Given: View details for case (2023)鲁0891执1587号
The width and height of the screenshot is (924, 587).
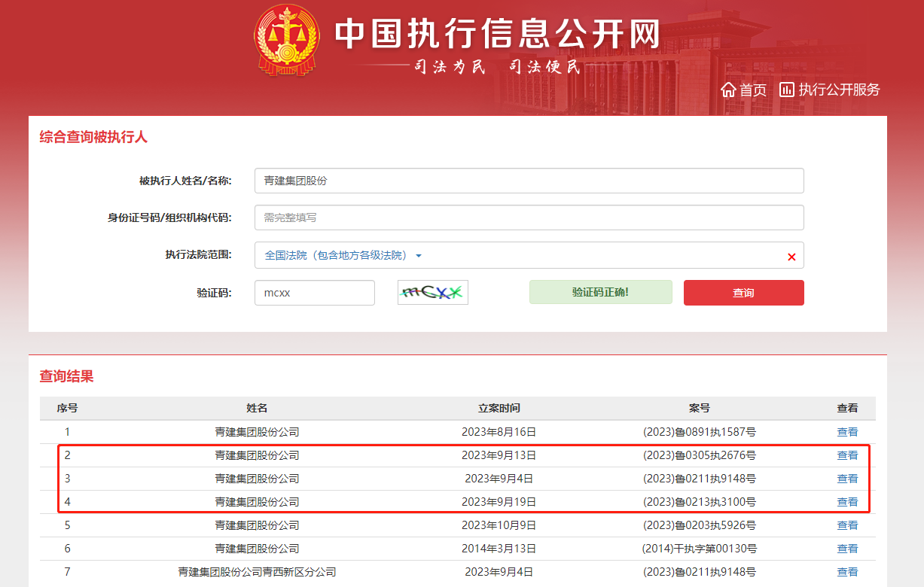Looking at the screenshot, I should (x=847, y=432).
